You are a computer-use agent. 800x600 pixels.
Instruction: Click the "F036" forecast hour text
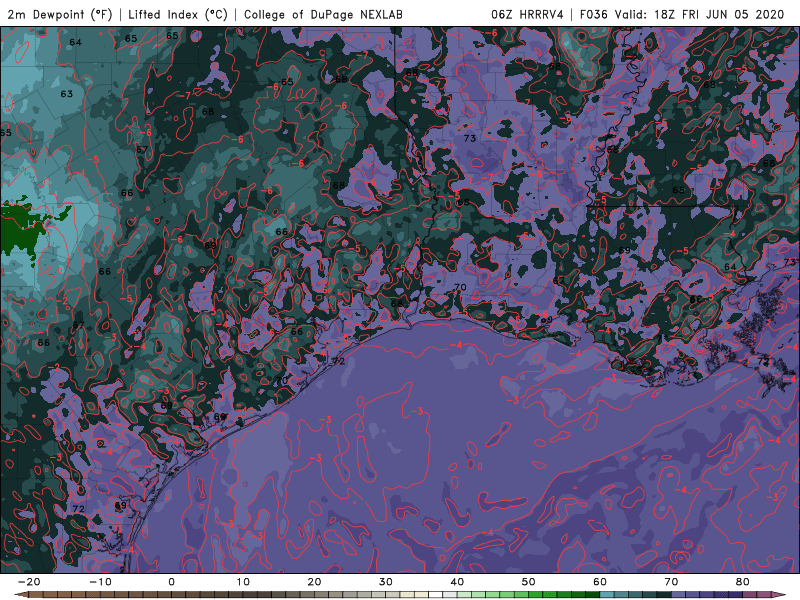593,14
